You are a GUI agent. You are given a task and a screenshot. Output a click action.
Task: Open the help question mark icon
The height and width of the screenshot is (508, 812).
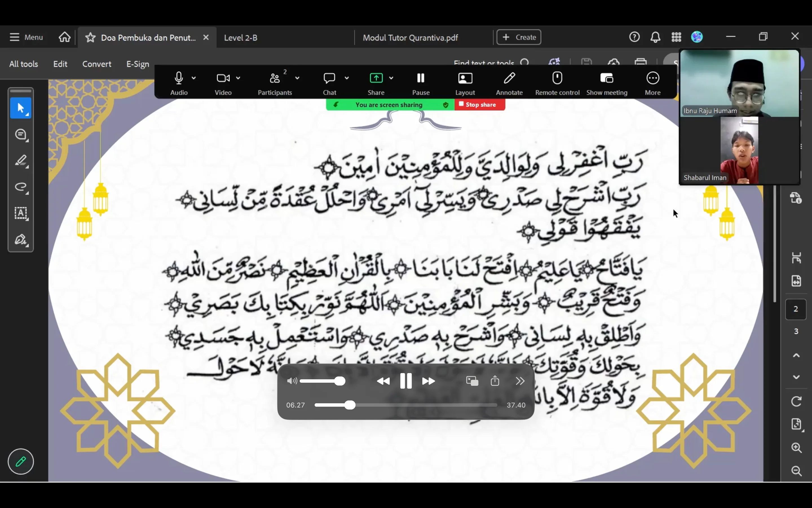click(634, 37)
